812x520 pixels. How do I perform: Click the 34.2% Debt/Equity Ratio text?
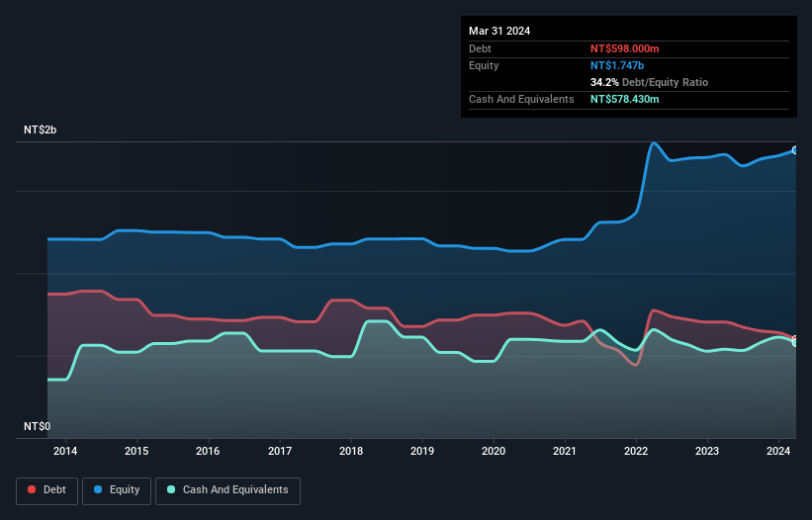[649, 82]
